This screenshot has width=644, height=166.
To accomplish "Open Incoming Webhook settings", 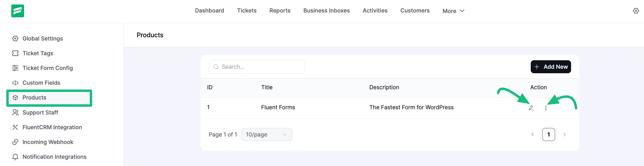I will point(48,142).
